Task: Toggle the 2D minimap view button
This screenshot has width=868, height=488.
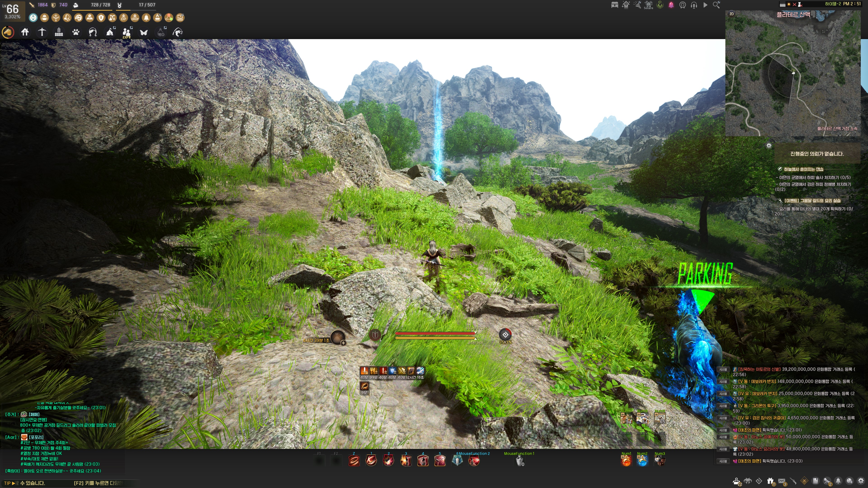Action: [x=731, y=14]
